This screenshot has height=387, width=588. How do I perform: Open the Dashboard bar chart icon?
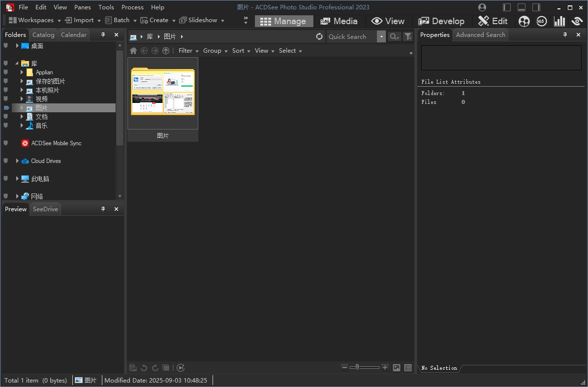(x=559, y=21)
